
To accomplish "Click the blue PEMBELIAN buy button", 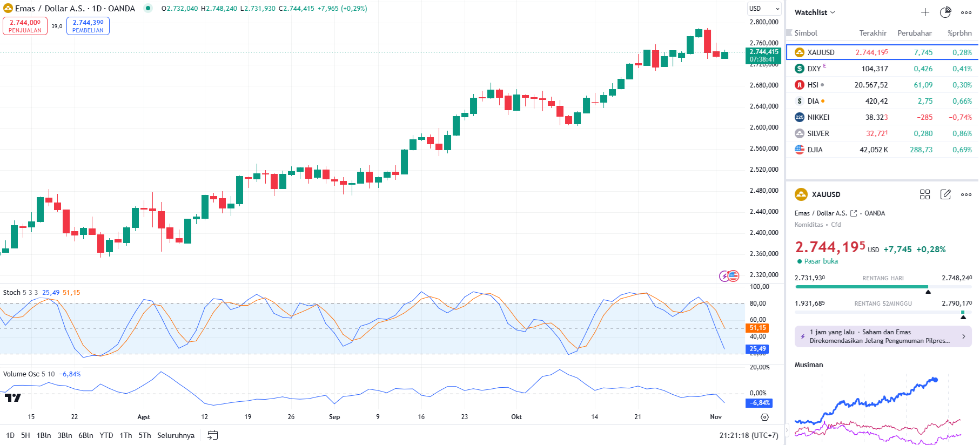I will (88, 26).
